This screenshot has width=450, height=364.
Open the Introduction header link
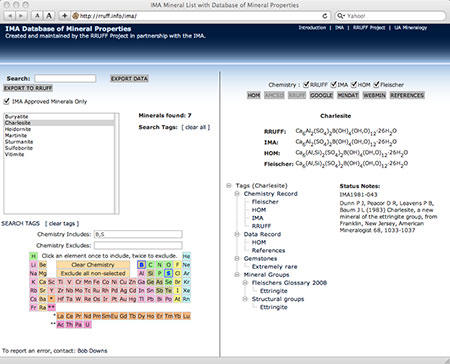[312, 28]
